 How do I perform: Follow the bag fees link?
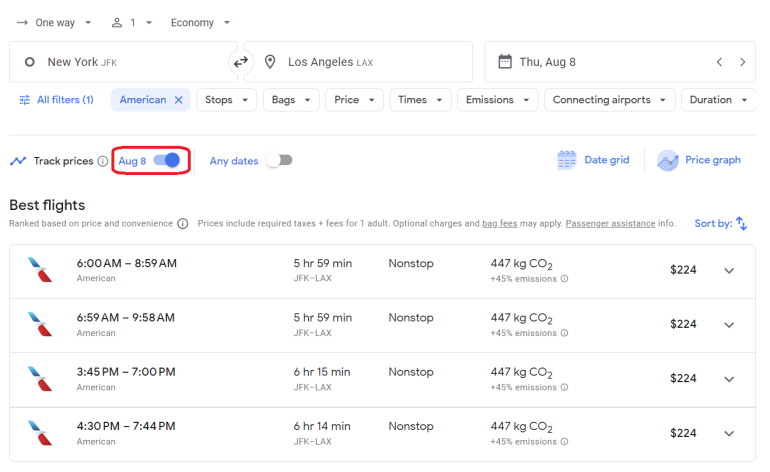click(500, 224)
